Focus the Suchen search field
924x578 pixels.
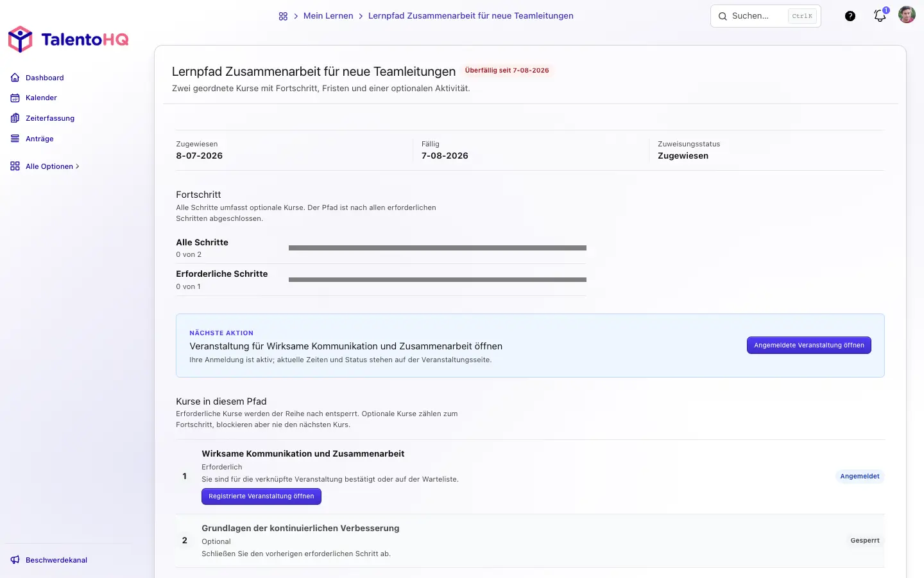(x=766, y=16)
